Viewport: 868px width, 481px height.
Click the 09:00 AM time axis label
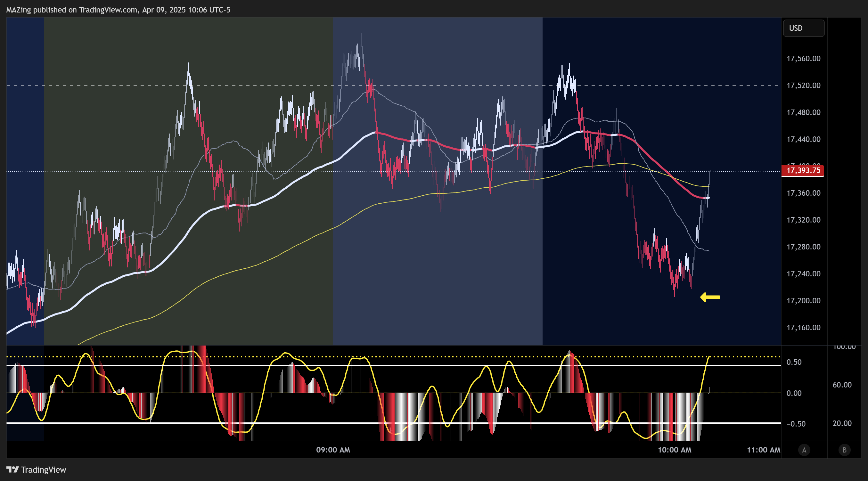pyautogui.click(x=333, y=450)
